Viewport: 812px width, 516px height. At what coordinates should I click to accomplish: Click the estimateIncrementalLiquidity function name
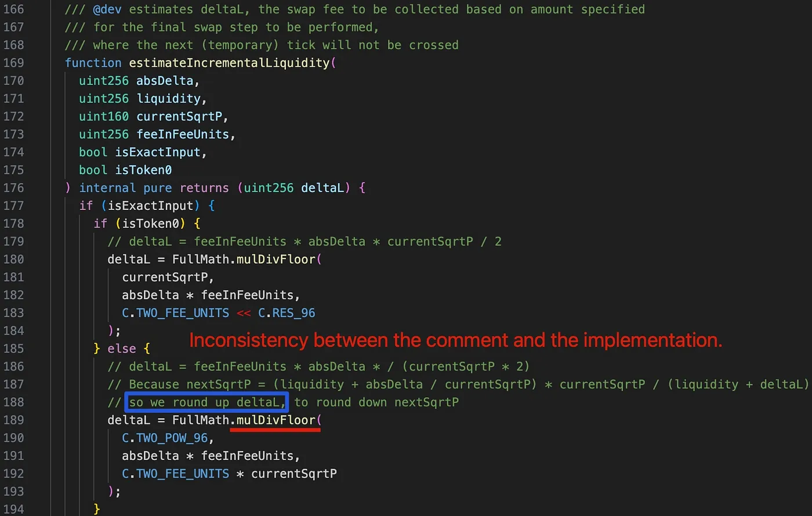coord(229,63)
